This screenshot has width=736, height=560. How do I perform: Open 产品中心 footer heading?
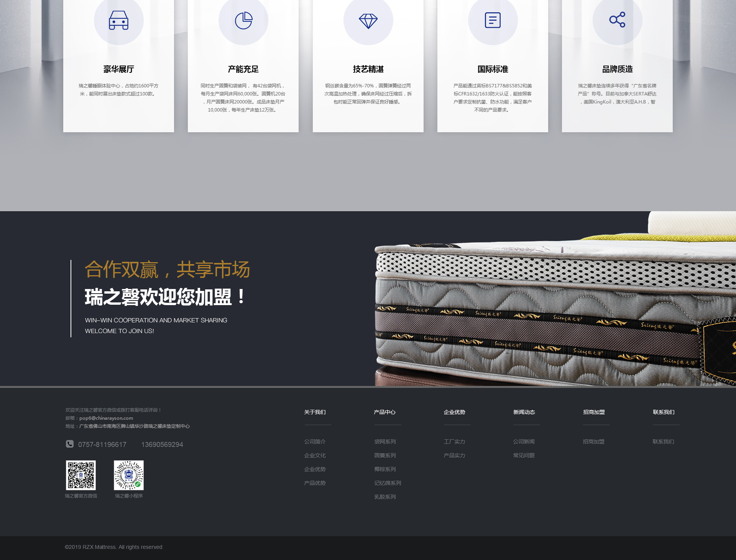[384, 412]
